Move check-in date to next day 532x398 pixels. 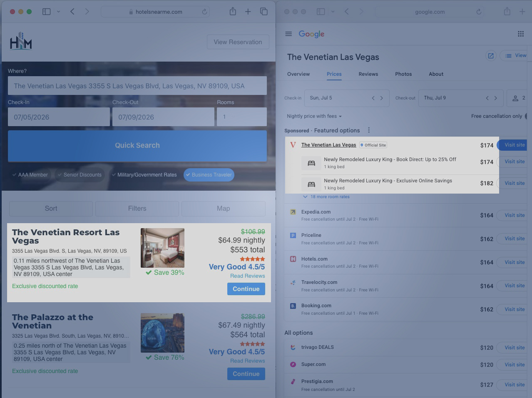tap(381, 98)
